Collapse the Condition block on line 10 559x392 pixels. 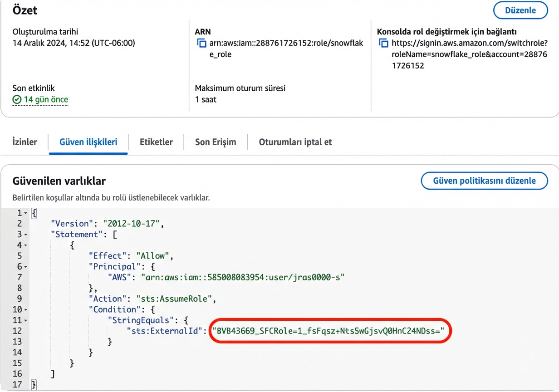point(26,309)
